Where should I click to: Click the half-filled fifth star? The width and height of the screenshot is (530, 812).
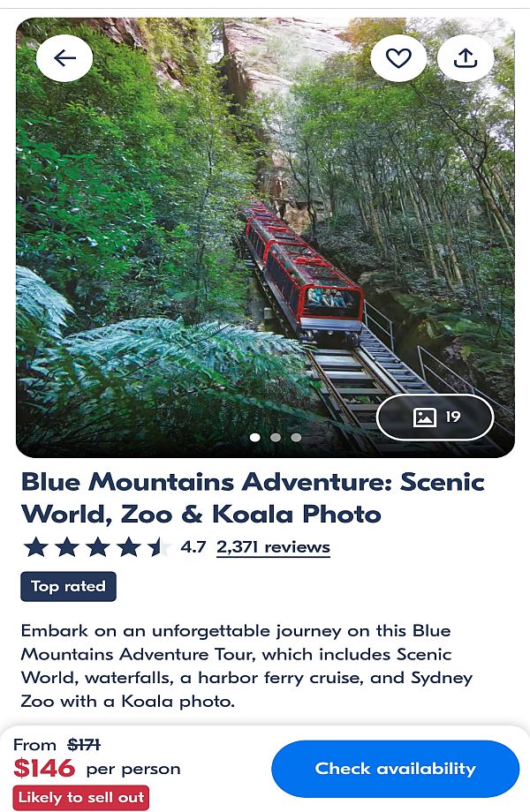pos(159,547)
